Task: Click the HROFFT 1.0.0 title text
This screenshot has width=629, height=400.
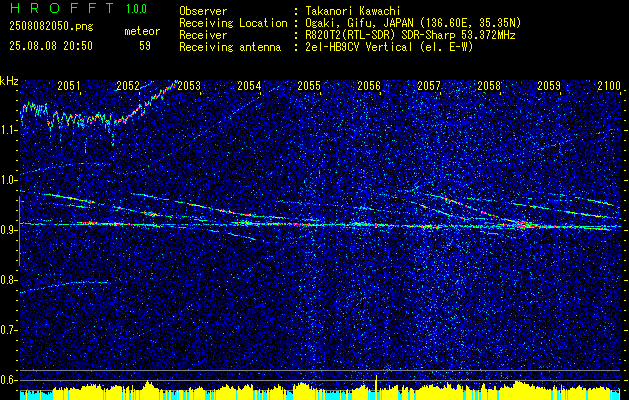Action: (78, 8)
